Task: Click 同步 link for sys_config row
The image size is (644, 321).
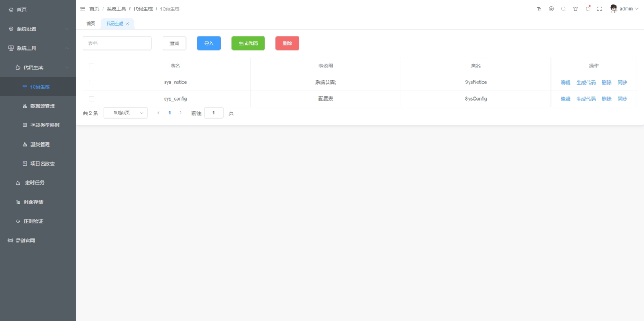Action: [622, 99]
